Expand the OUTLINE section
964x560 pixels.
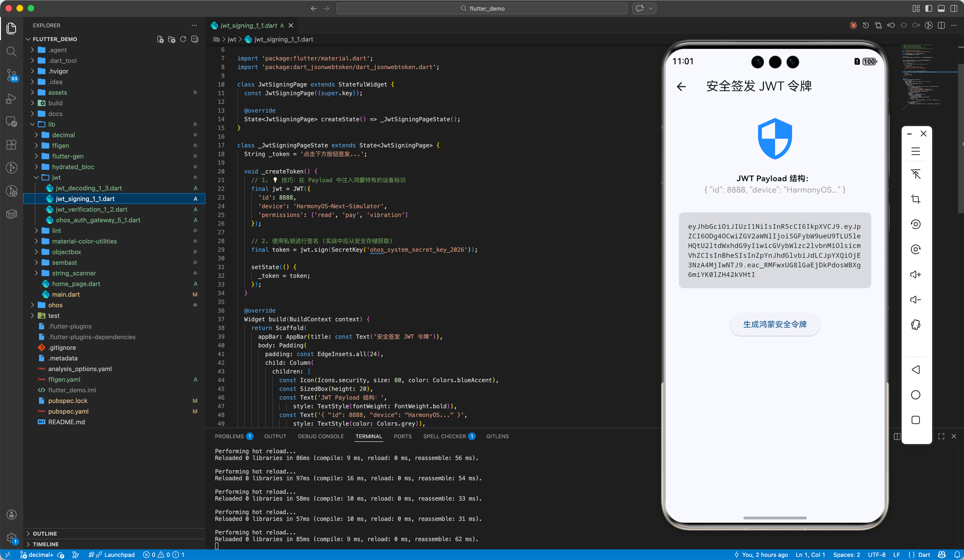tap(45, 534)
